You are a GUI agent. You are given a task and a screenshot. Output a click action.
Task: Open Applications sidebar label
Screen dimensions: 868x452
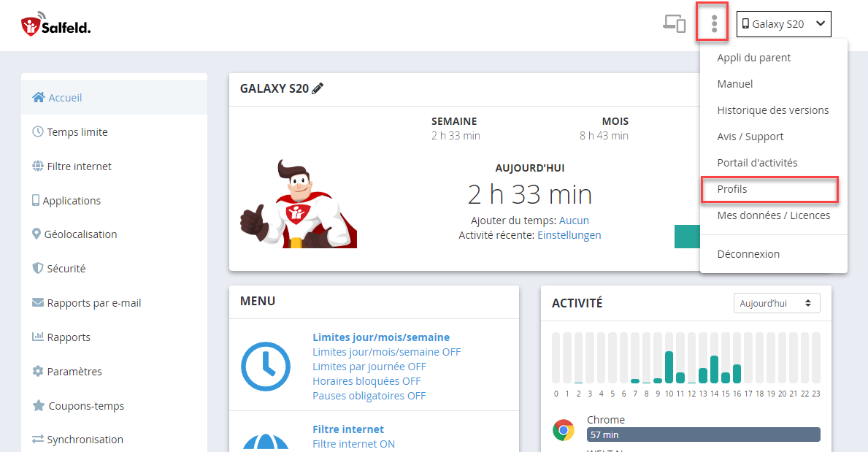click(72, 201)
